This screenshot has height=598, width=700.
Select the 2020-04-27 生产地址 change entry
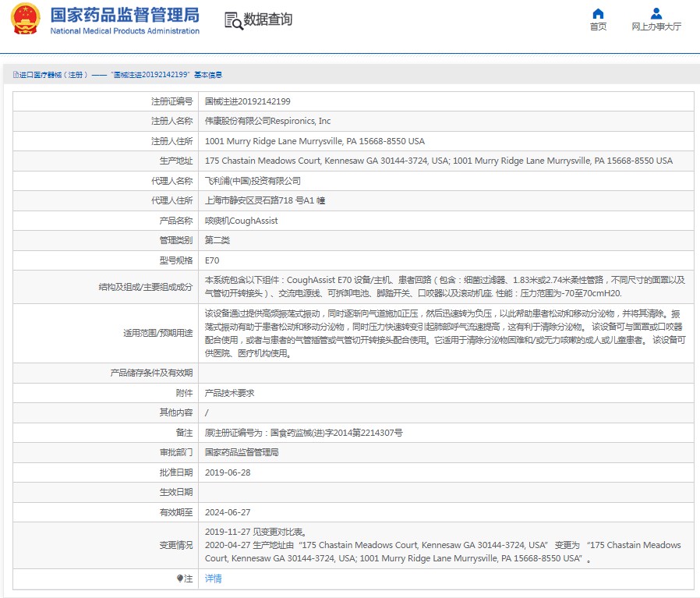pyautogui.click(x=443, y=552)
